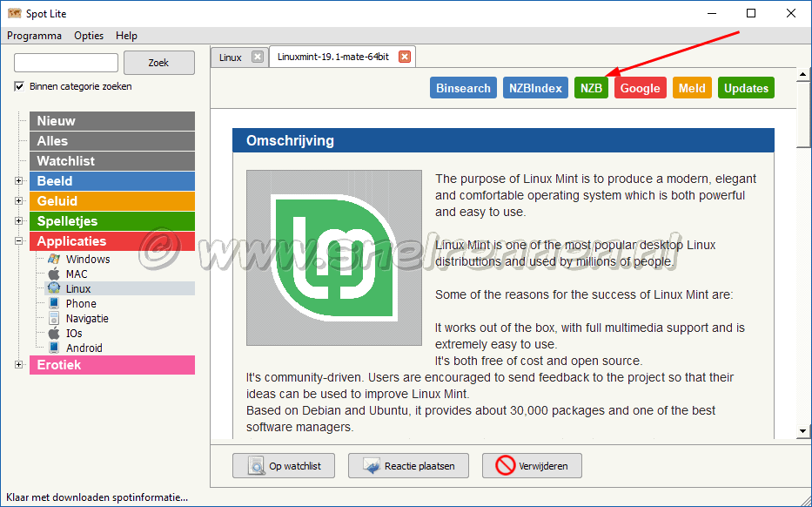Screen dimensions: 812x507
Task: Select the Navigatie subcategory
Action: pyautogui.click(x=87, y=318)
